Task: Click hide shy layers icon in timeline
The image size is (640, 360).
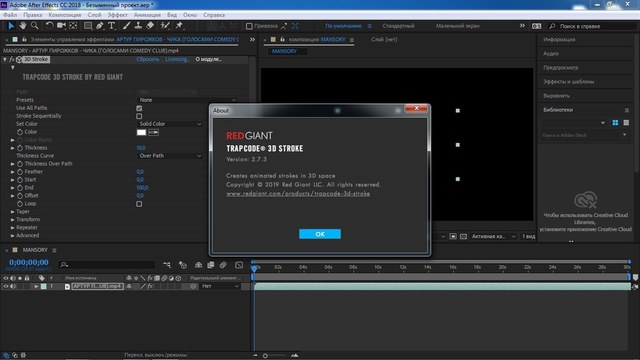Action: (x=198, y=265)
